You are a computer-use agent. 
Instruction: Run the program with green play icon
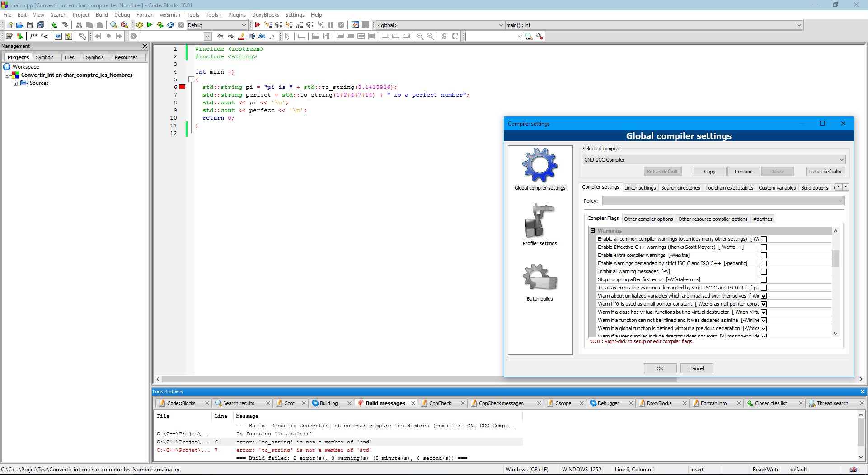[x=150, y=25]
